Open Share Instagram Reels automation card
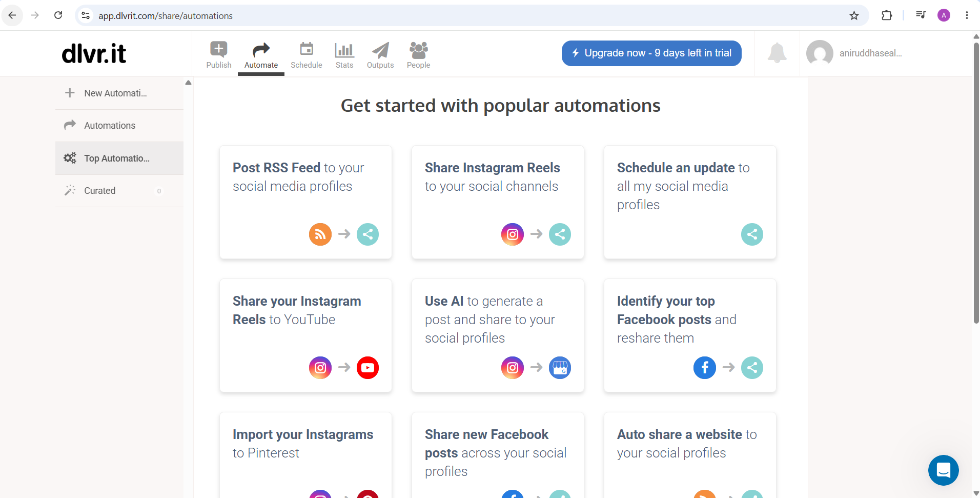Image resolution: width=980 pixels, height=498 pixels. tap(498, 202)
